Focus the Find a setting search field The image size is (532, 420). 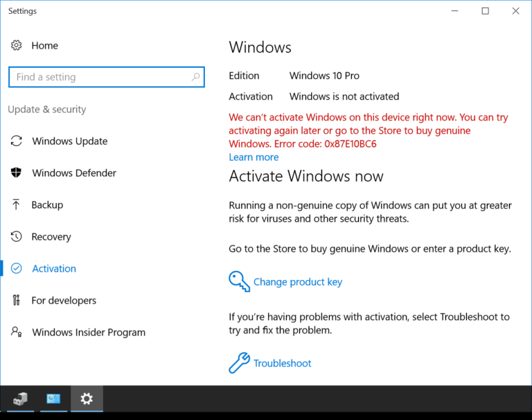pos(107,77)
